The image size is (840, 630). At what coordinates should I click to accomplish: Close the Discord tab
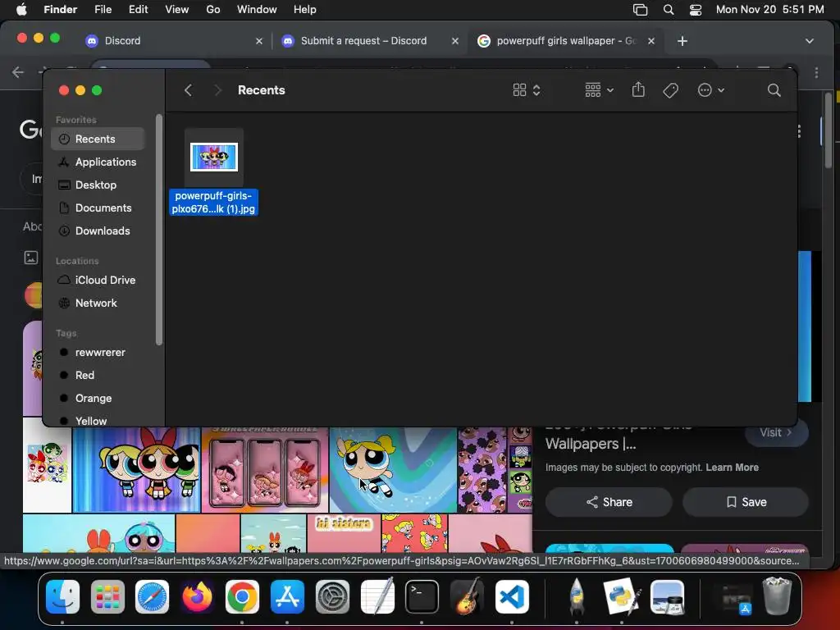(259, 41)
